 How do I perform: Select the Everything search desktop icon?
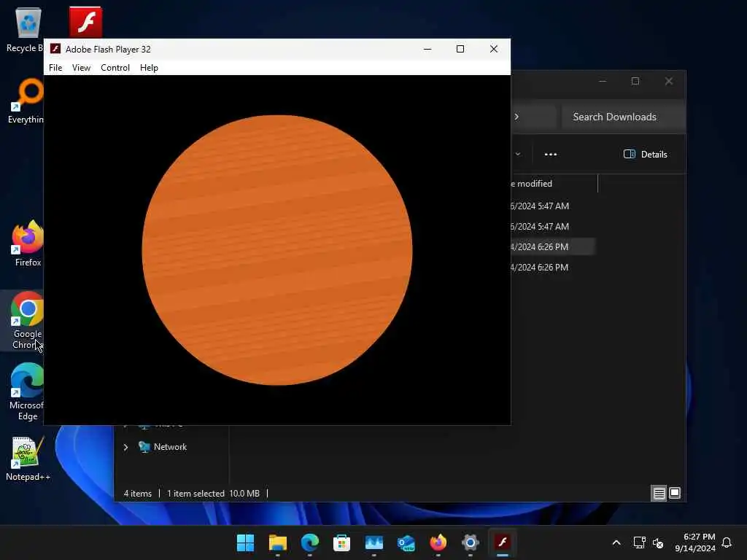[x=26, y=101]
